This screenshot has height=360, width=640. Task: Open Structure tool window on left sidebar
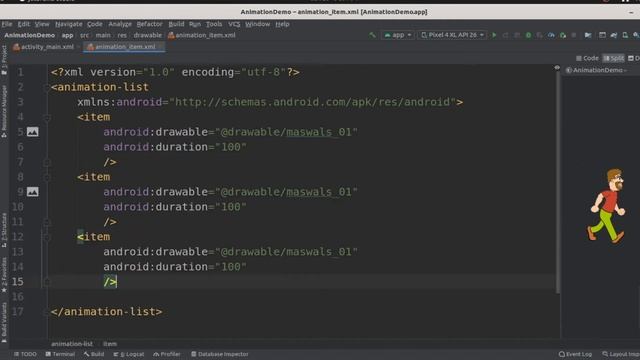click(4, 231)
